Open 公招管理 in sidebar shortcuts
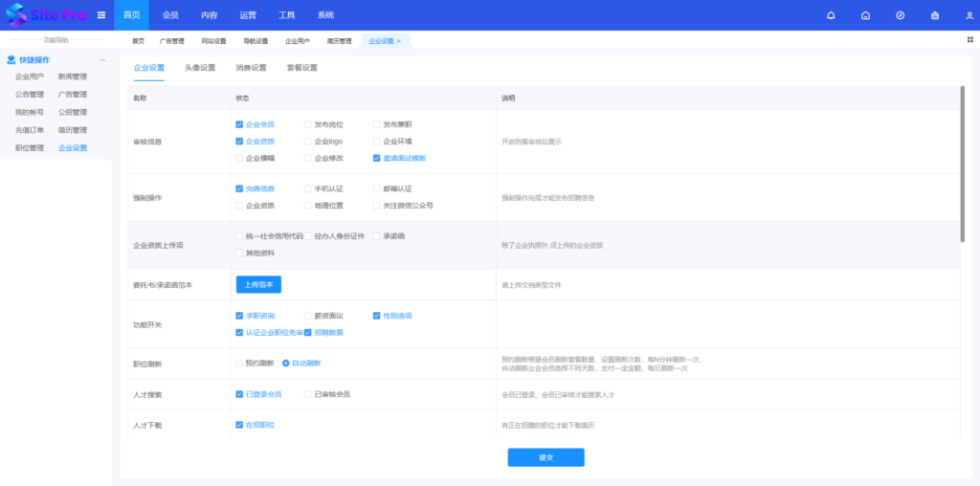980x486 pixels. [73, 113]
